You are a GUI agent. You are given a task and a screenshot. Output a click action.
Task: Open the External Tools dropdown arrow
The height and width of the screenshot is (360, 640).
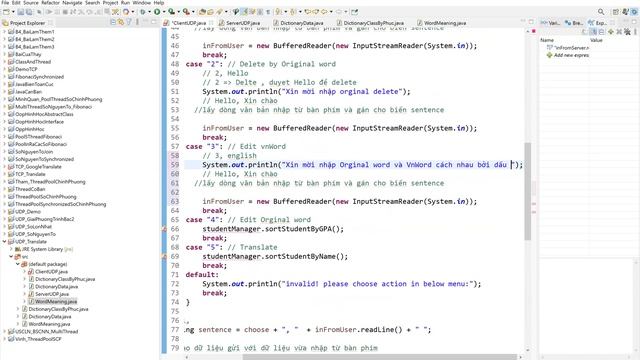[193, 12]
